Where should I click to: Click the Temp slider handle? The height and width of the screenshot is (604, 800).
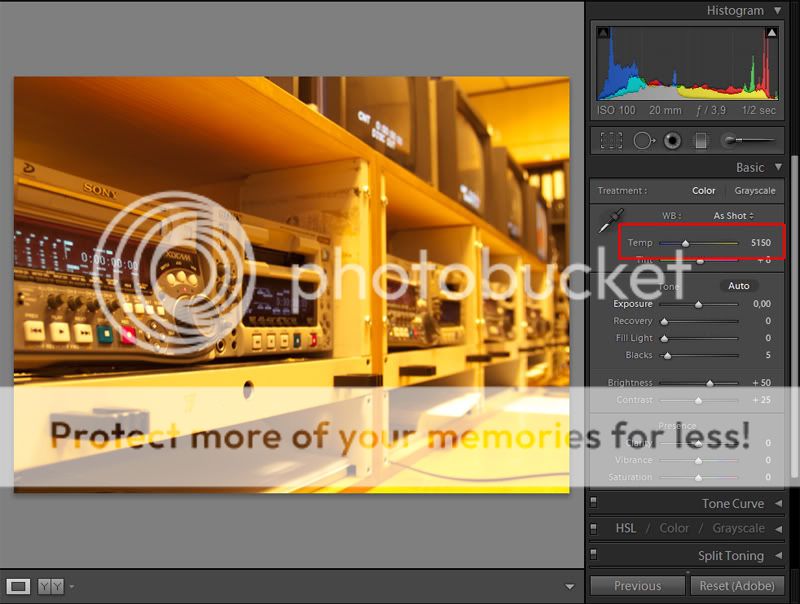[686, 243]
